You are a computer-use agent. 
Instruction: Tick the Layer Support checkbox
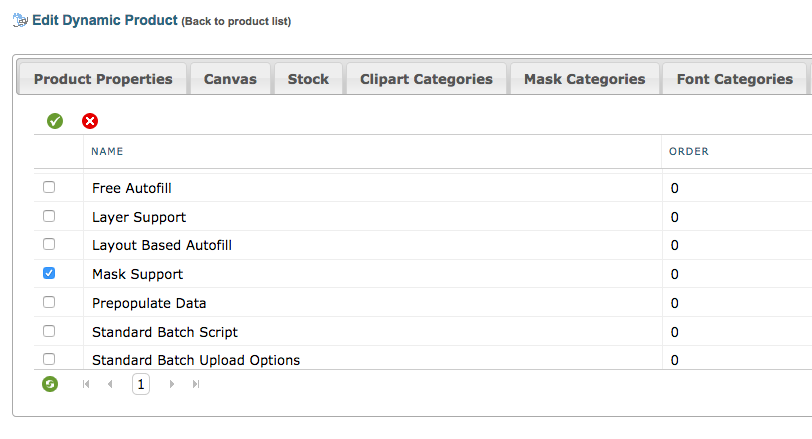click(49, 216)
